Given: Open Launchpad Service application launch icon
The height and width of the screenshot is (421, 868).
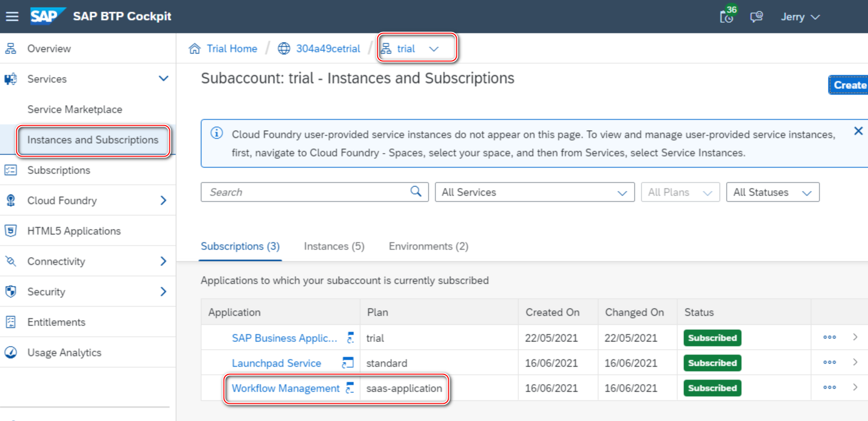Looking at the screenshot, I should click(x=348, y=363).
